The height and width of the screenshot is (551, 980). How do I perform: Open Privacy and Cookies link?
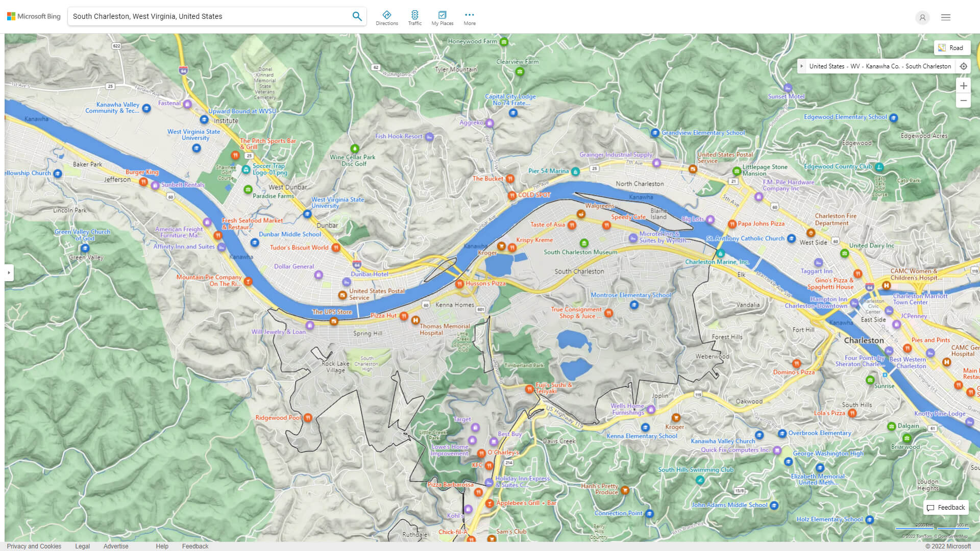pyautogui.click(x=34, y=546)
